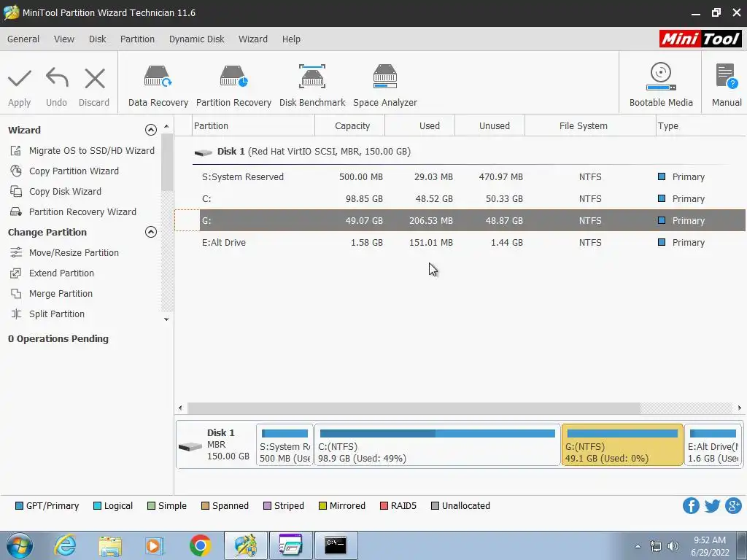Select the S:System Reserved partition row
747x560 pixels.
460,176
